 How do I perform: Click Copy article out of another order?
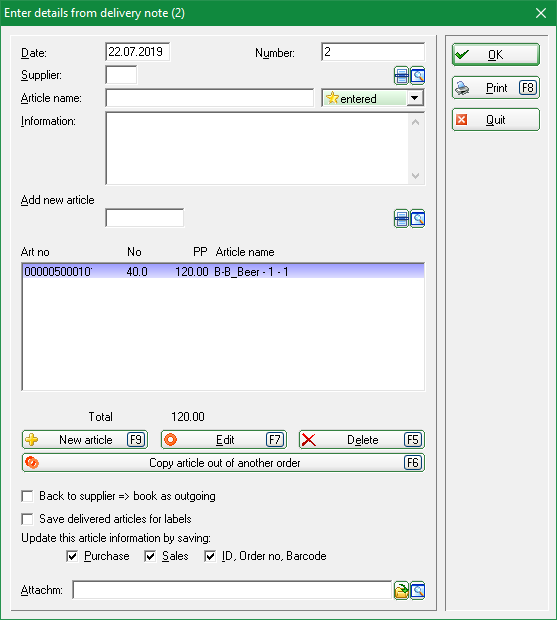click(223, 463)
